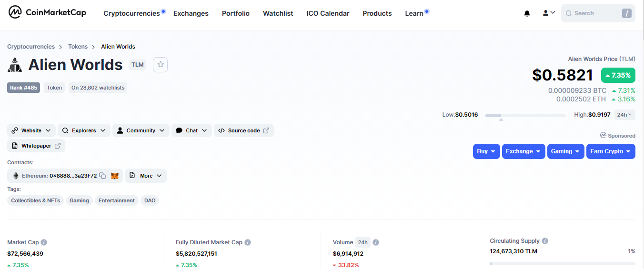Open the Earn Crypto dropdown
The height and width of the screenshot is (269, 644).
click(611, 151)
